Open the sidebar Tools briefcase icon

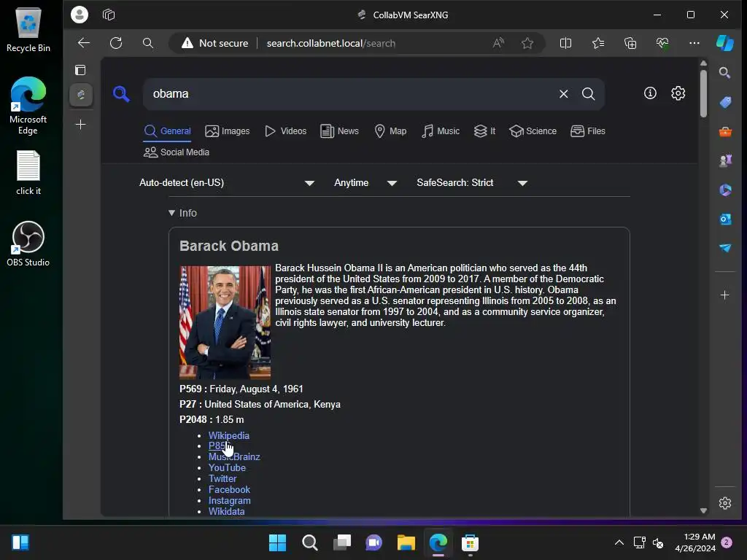pyautogui.click(x=725, y=131)
